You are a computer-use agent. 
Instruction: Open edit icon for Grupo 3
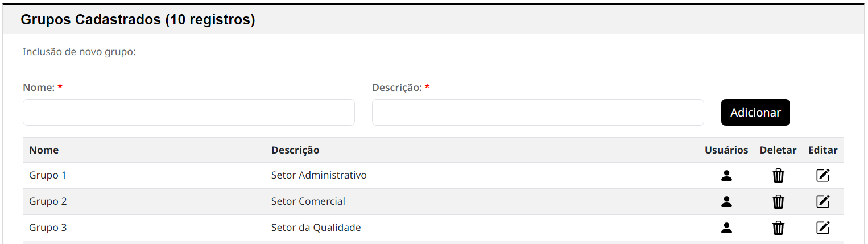[823, 228]
